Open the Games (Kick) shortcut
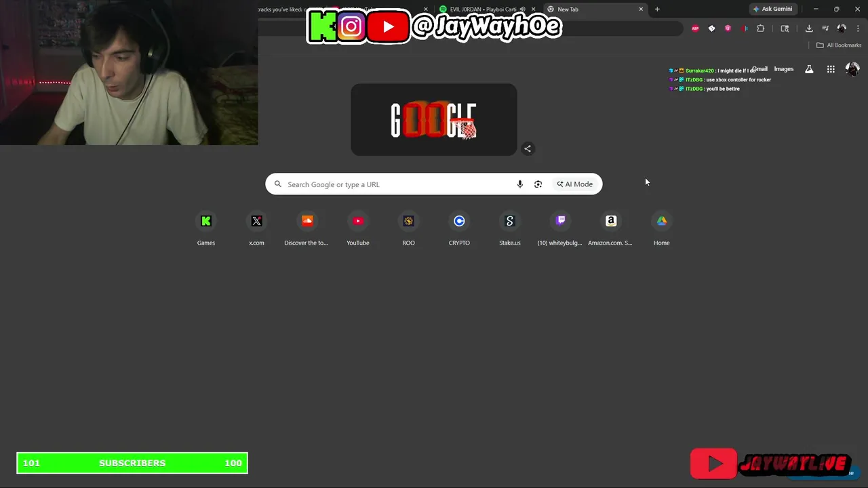 [206, 229]
